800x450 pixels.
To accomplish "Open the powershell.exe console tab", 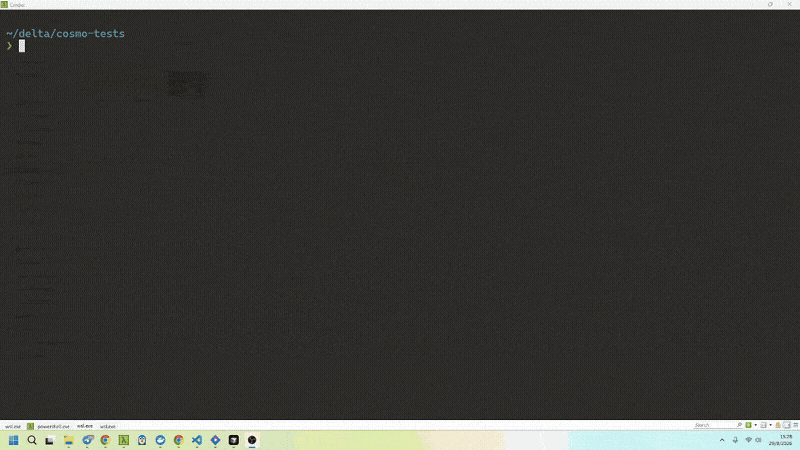I will [53, 426].
